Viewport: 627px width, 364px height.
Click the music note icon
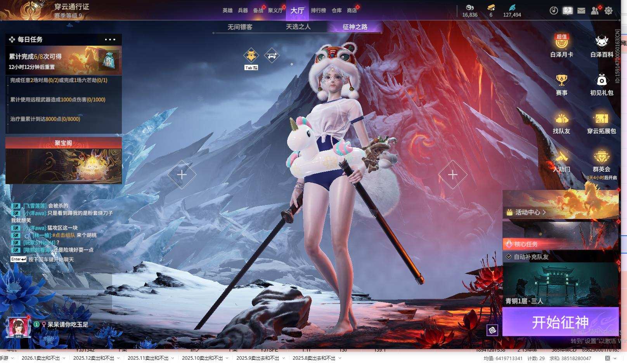[554, 10]
